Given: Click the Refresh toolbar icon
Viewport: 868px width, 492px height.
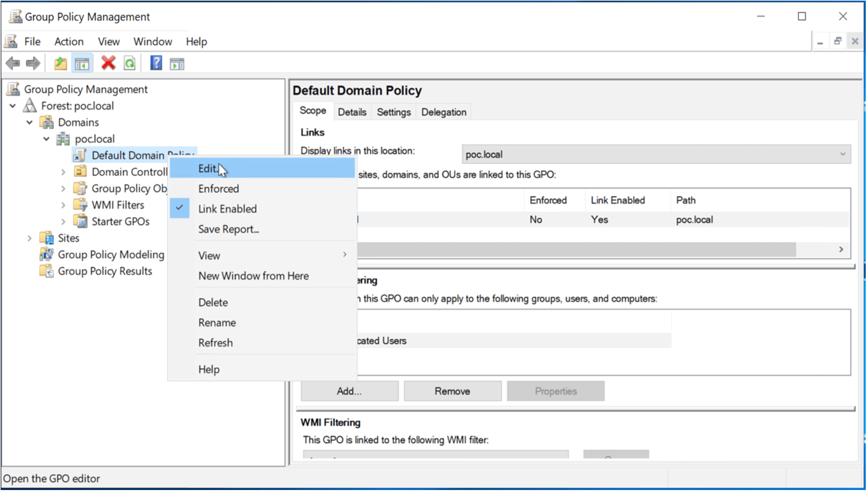Looking at the screenshot, I should [x=130, y=63].
